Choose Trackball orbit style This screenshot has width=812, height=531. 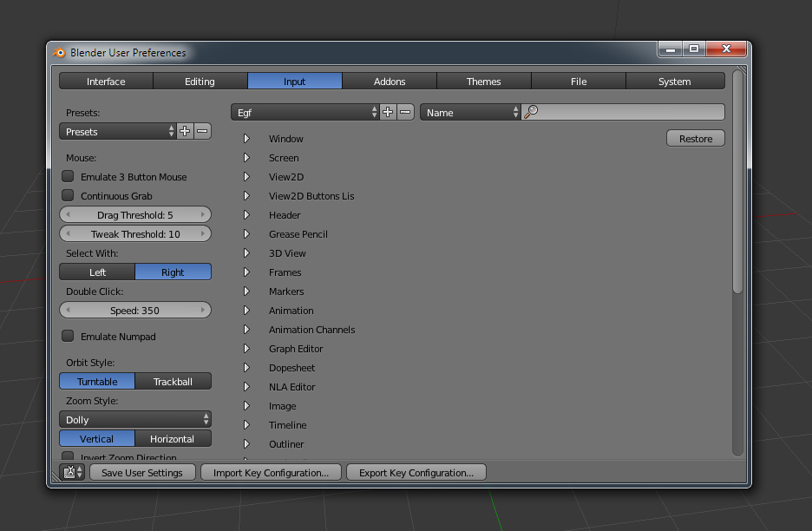click(x=173, y=381)
